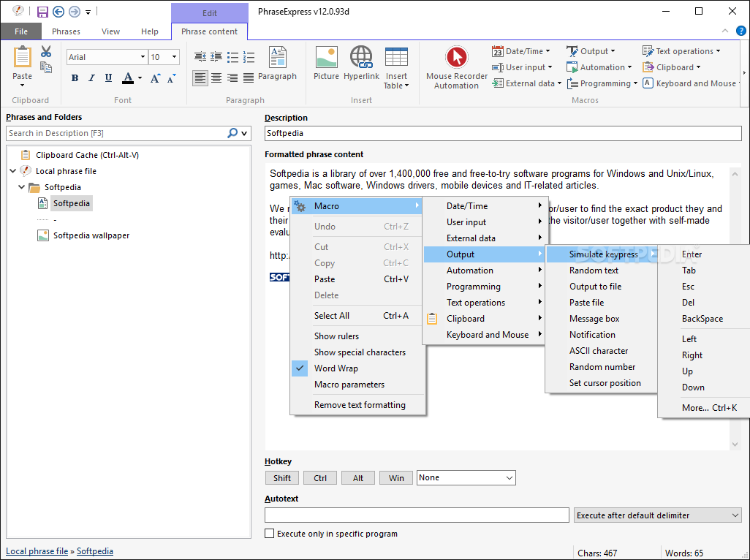
Task: Toggle Underline formatting
Action: (x=109, y=78)
